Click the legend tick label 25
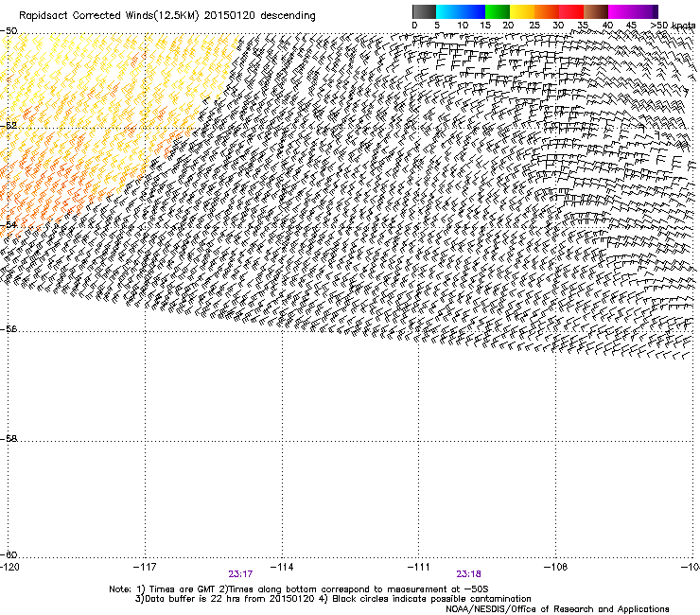Viewport: 700px width, 615px height. point(534,26)
